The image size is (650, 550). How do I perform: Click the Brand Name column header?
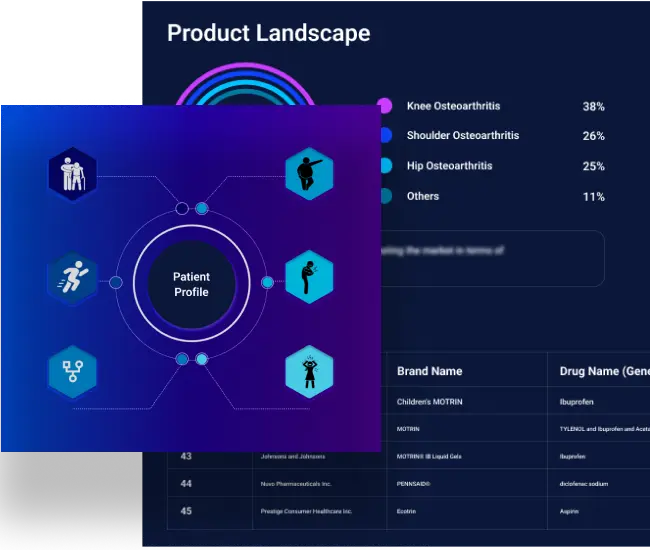click(x=429, y=371)
